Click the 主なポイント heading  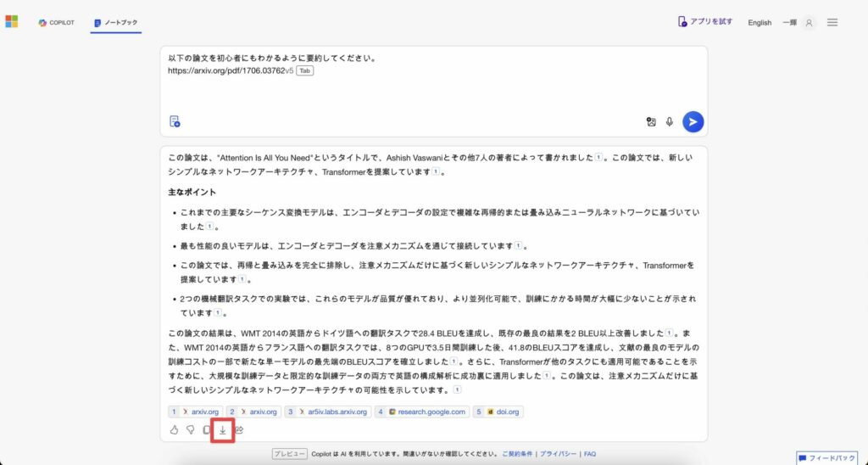[x=192, y=193]
